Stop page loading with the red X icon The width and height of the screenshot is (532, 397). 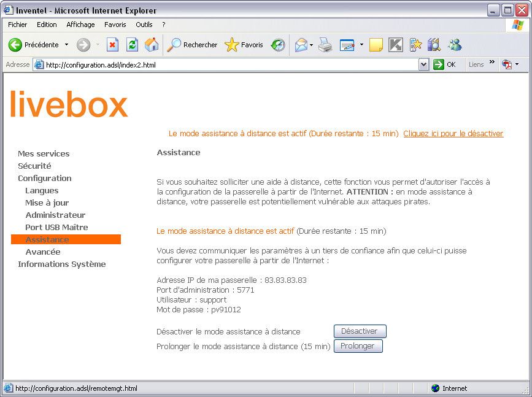point(113,45)
